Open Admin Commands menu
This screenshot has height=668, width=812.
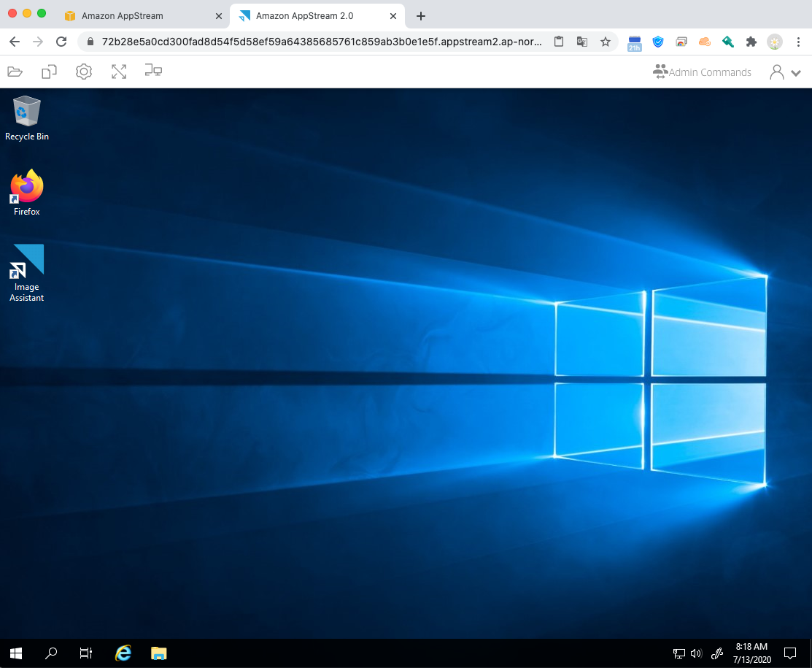[702, 72]
